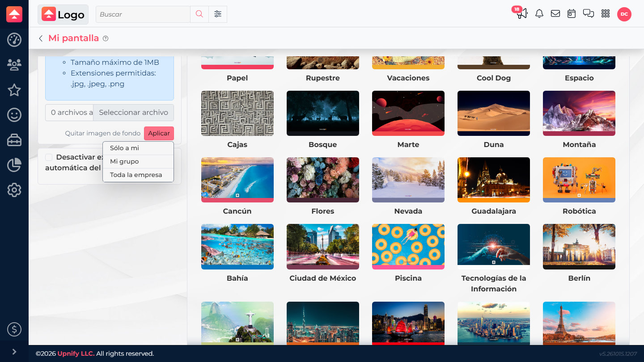Open the notifications bell
The width and height of the screenshot is (644, 362).
click(539, 14)
